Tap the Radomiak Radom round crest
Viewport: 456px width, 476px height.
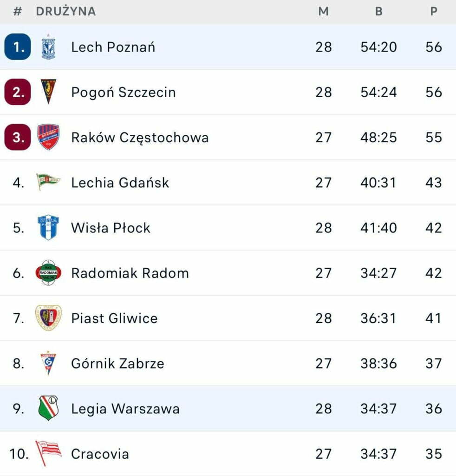coord(48,272)
